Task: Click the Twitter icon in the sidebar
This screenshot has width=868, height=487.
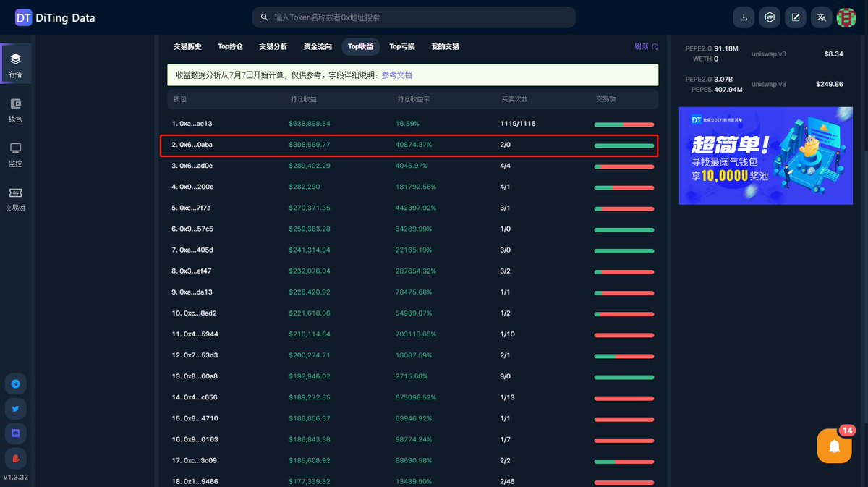Action: point(16,408)
